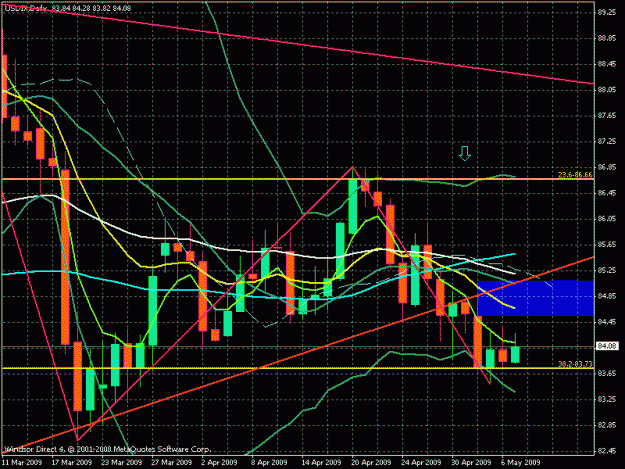
Task: Click the 2 Apr 2009 date label
Action: (220, 463)
